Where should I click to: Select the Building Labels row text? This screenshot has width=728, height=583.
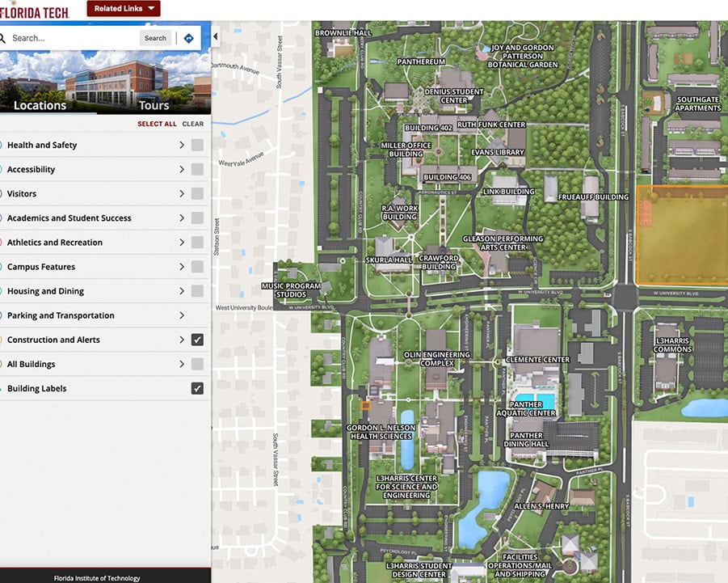(36, 388)
